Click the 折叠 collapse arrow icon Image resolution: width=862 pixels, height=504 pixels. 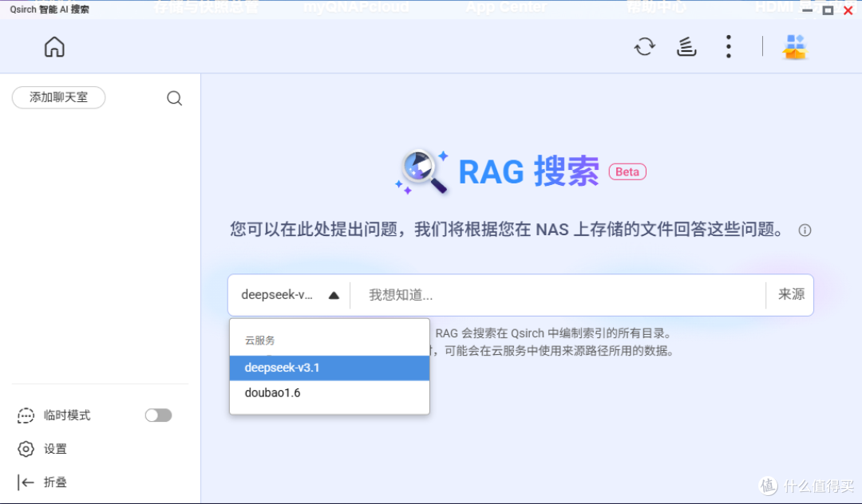[x=26, y=482]
